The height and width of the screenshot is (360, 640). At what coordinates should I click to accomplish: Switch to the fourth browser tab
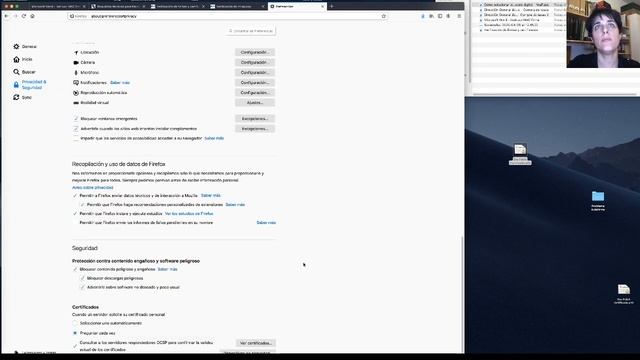pyautogui.click(x=237, y=7)
